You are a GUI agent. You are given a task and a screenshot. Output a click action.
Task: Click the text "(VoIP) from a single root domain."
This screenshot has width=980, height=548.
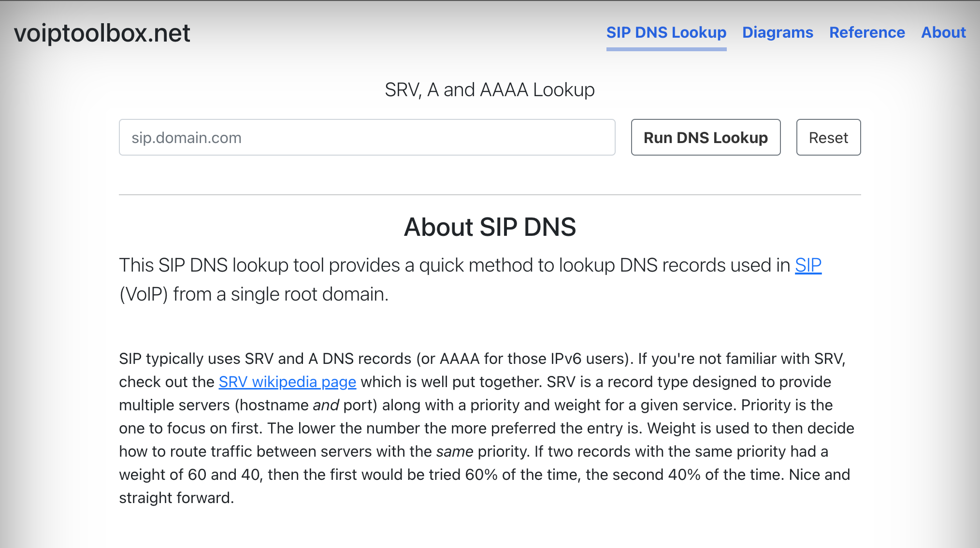click(254, 294)
